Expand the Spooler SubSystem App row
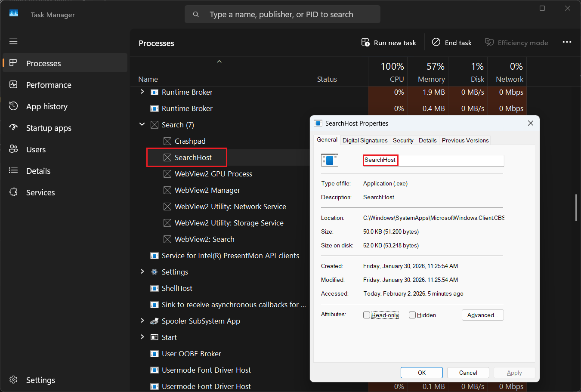The image size is (581, 392). tap(142, 321)
